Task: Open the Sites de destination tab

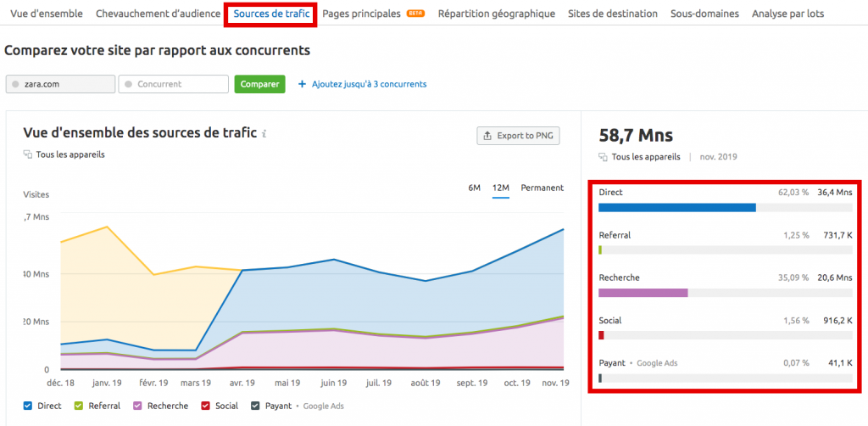Action: pyautogui.click(x=613, y=14)
